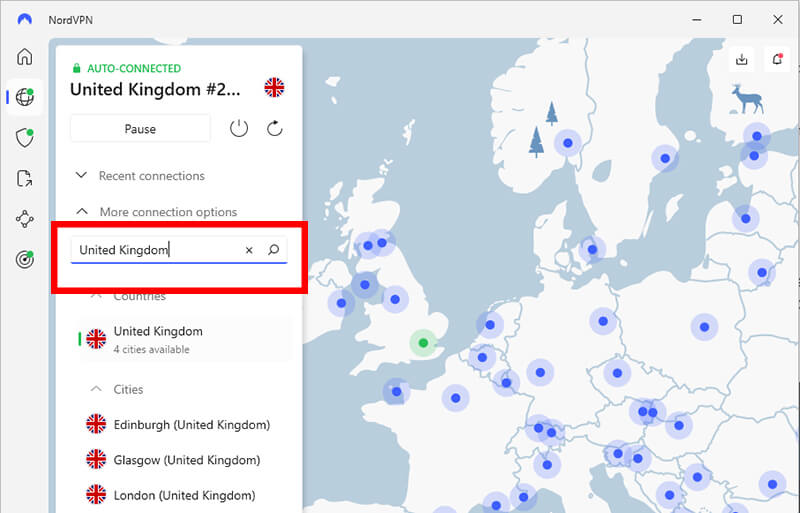Click the UK flag next to connection name
This screenshot has height=513, width=800.
coord(274,88)
